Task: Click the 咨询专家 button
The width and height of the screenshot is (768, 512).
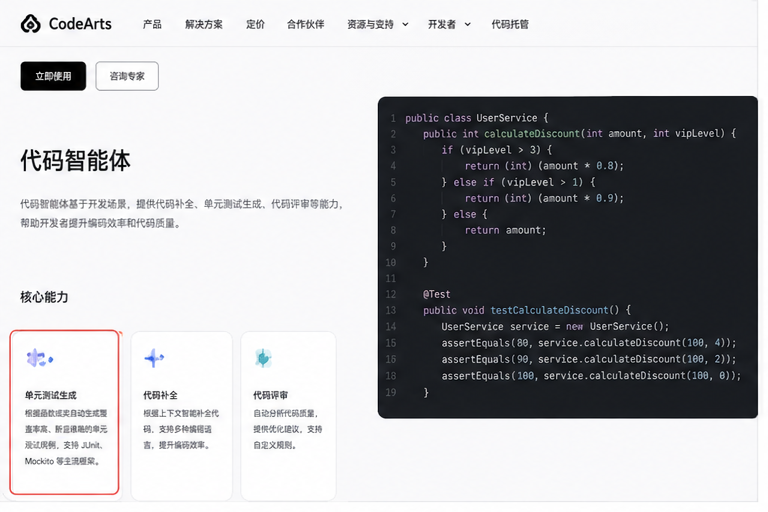Action: (x=127, y=76)
